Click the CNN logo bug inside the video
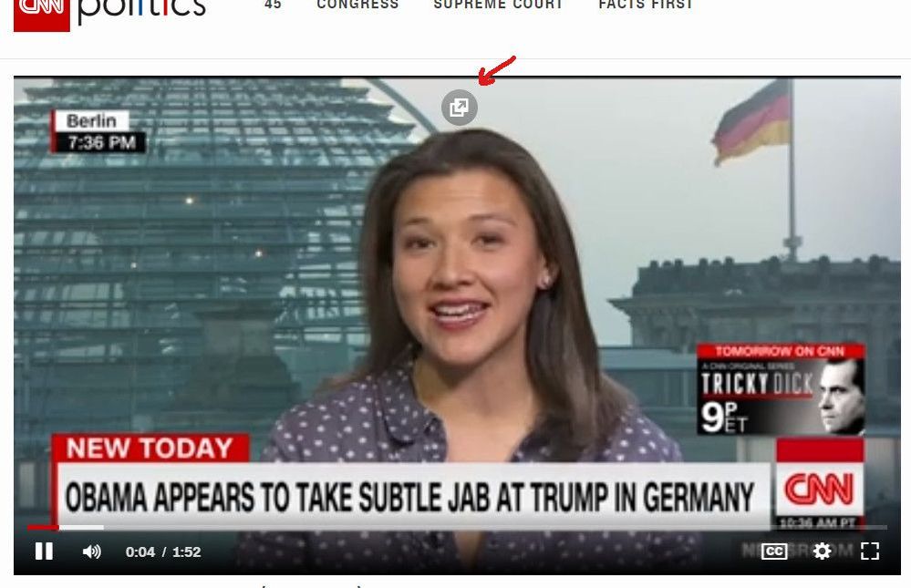This screenshot has height=588, width=911. 819,483
